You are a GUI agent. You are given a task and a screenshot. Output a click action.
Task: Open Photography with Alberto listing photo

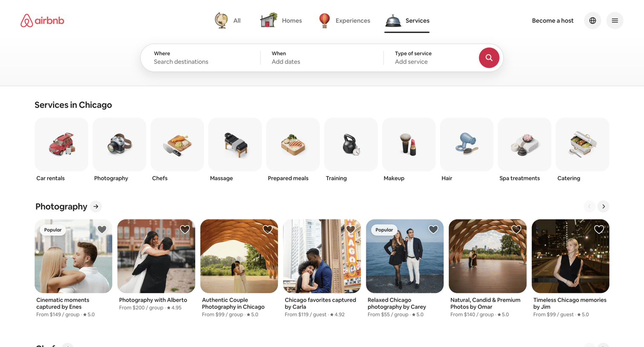tap(156, 256)
